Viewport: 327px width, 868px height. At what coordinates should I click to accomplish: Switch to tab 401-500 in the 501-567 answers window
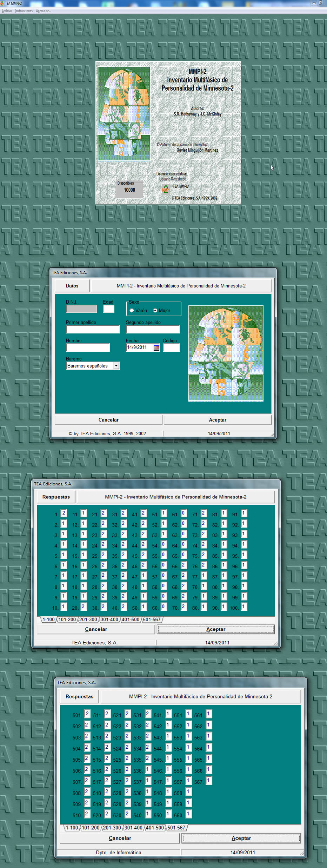pyautogui.click(x=155, y=828)
